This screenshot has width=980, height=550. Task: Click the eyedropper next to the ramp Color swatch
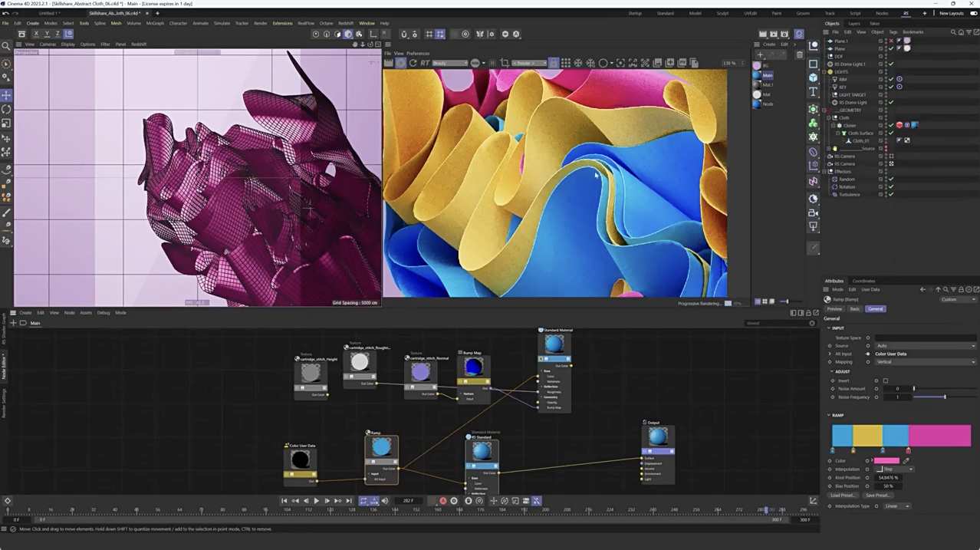(x=906, y=460)
